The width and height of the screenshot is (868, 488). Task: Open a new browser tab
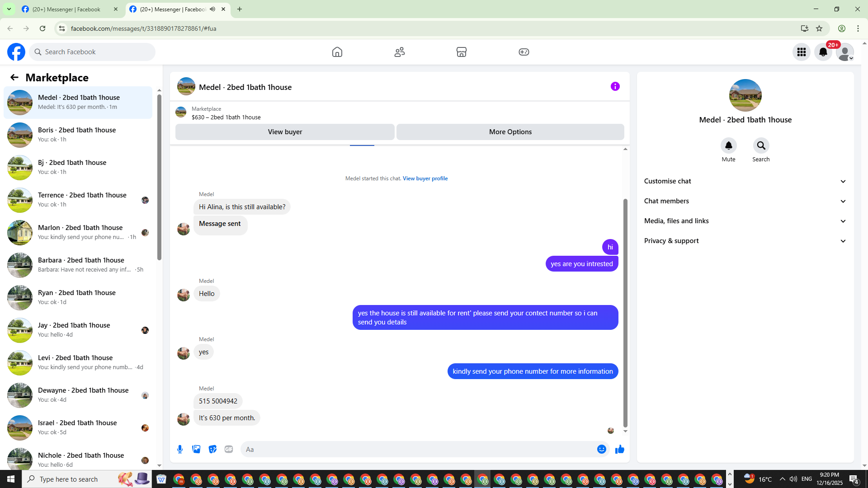240,9
